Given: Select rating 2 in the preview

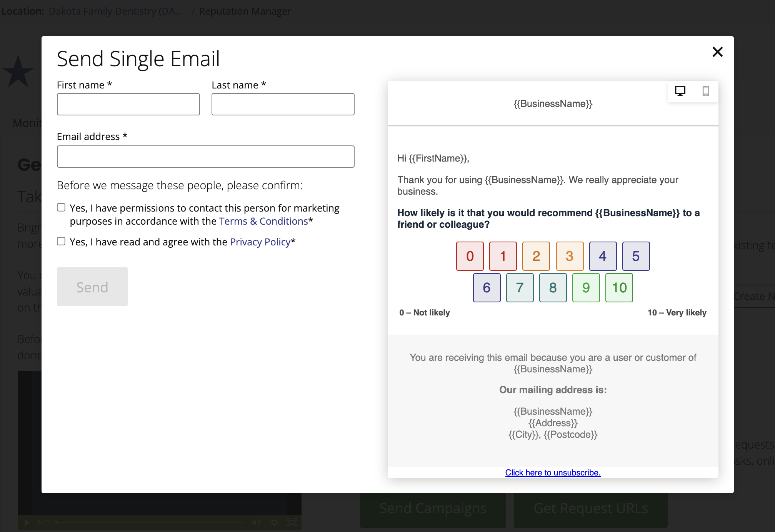Looking at the screenshot, I should 536,256.
